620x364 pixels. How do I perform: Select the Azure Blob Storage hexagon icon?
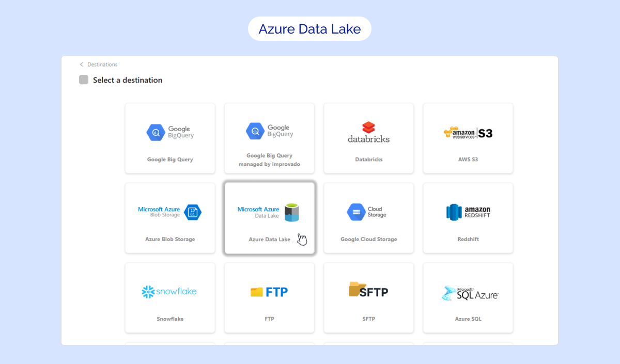193,212
